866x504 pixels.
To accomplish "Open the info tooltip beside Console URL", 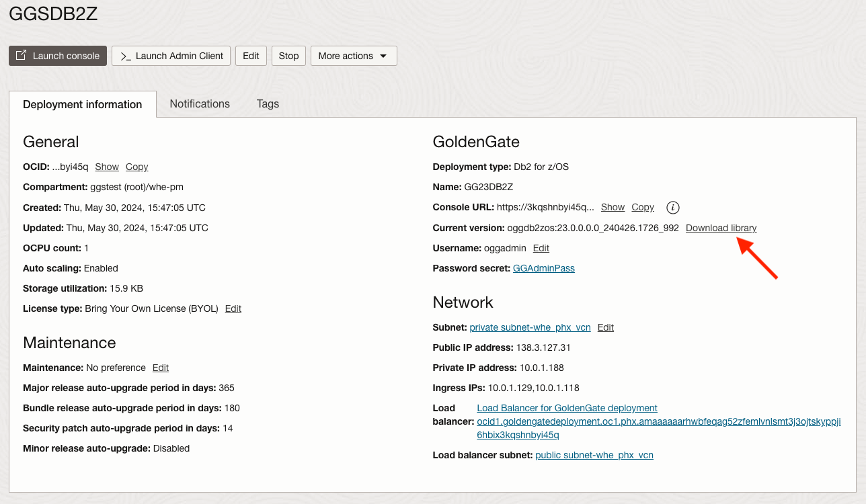I will click(672, 208).
